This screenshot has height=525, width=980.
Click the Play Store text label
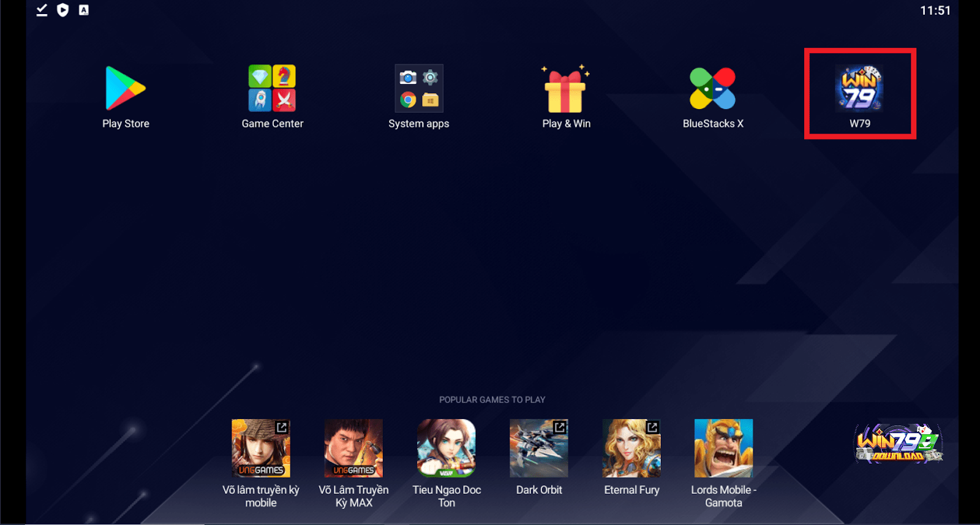tap(126, 124)
